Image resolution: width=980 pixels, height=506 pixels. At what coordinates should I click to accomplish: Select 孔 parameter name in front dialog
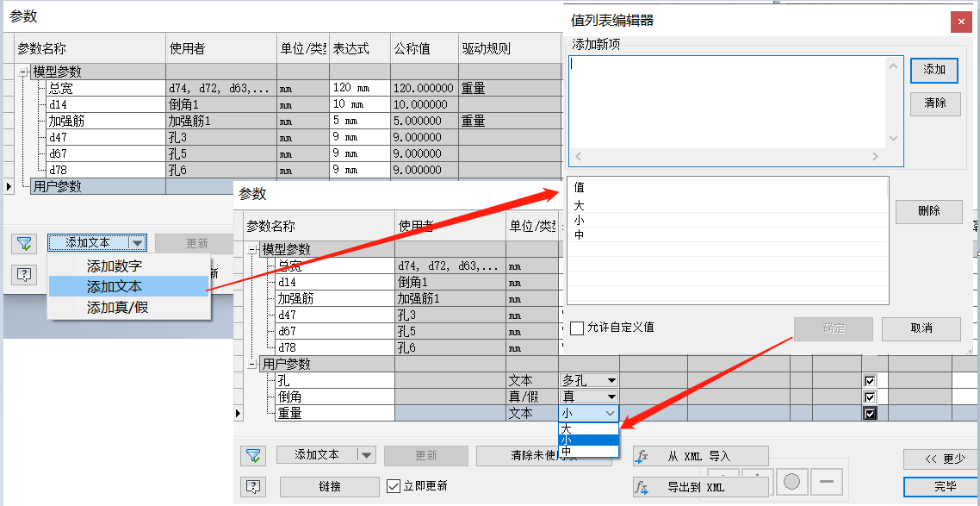(x=335, y=380)
